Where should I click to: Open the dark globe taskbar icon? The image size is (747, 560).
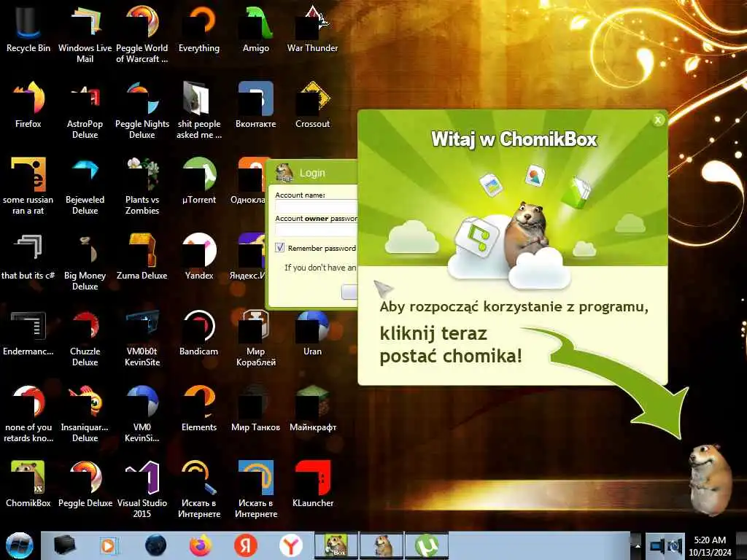tap(155, 545)
